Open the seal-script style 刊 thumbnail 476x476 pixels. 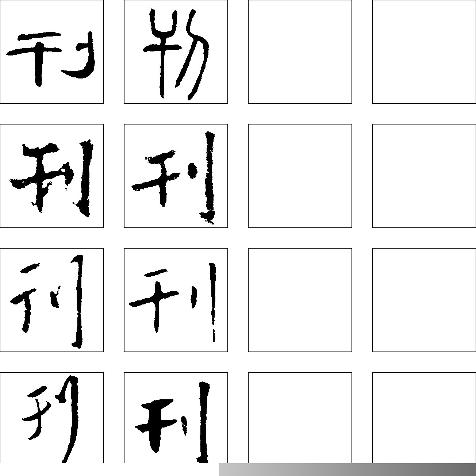pos(176,52)
